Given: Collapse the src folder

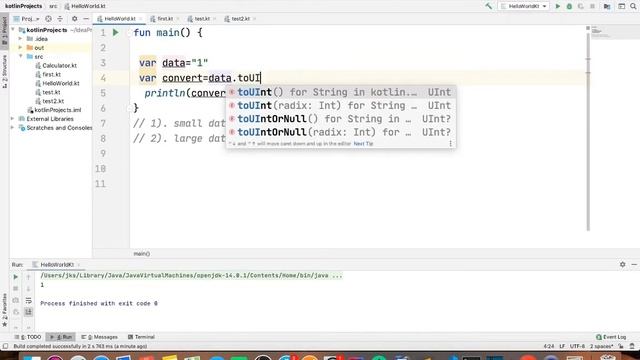Looking at the screenshot, I should [20, 56].
